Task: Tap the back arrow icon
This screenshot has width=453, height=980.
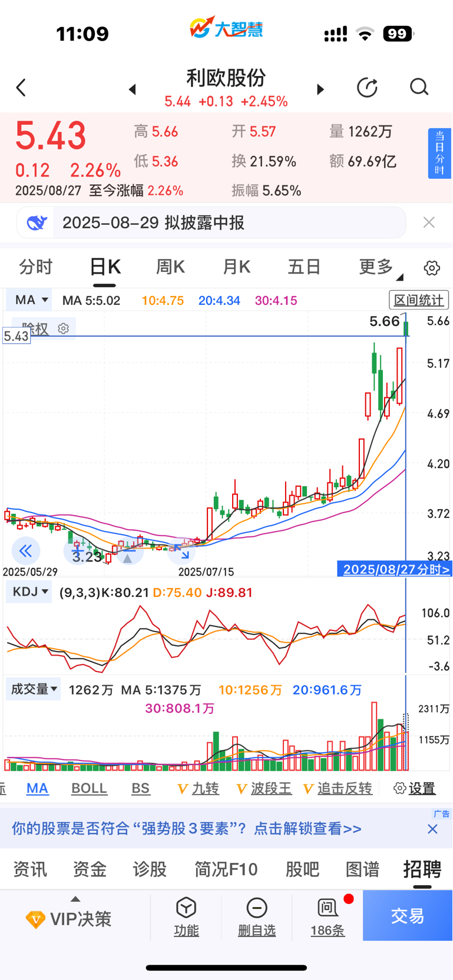Action: [21, 88]
